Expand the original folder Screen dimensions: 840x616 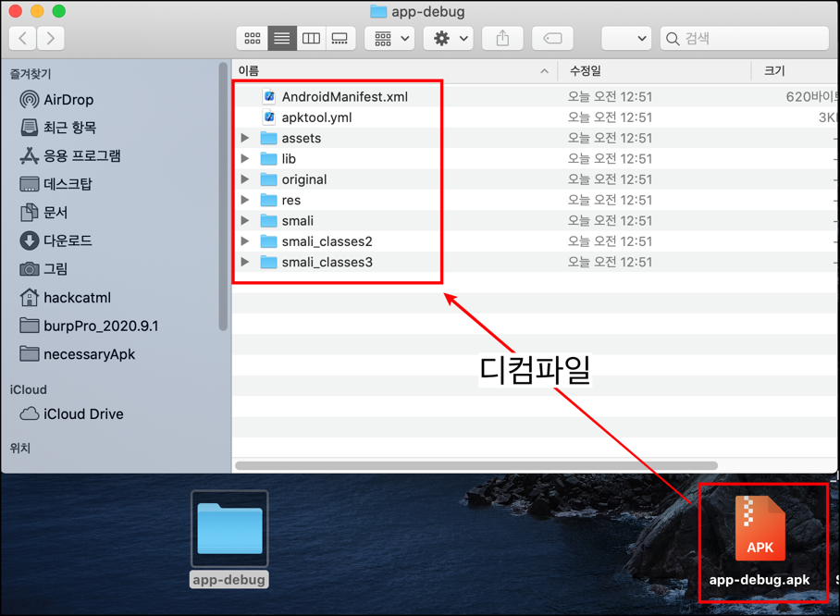click(245, 179)
